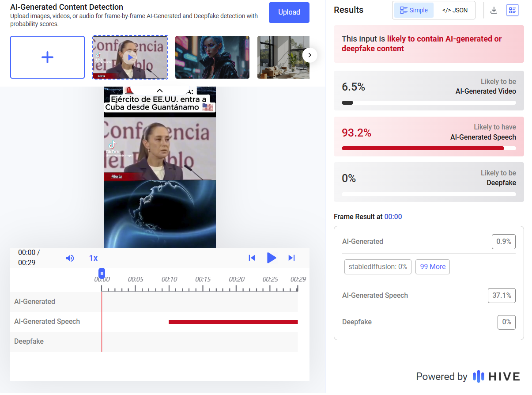Click the AI-Generated Speech red timeline bar
The image size is (532, 395).
point(233,322)
